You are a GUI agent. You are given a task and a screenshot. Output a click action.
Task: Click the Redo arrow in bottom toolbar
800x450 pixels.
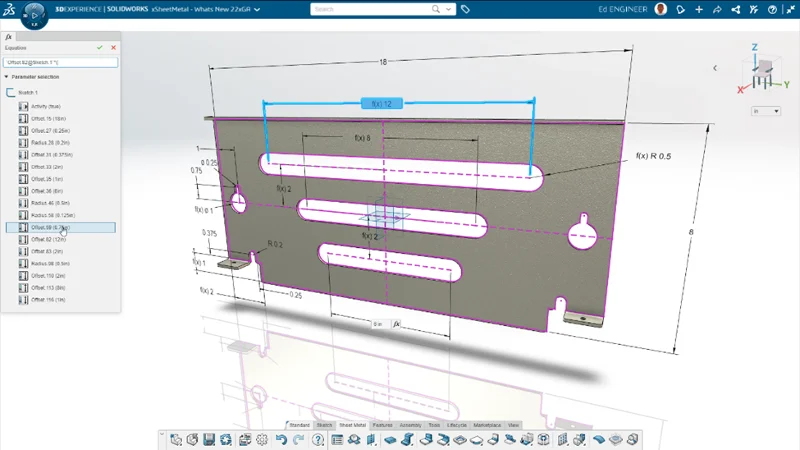point(299,439)
